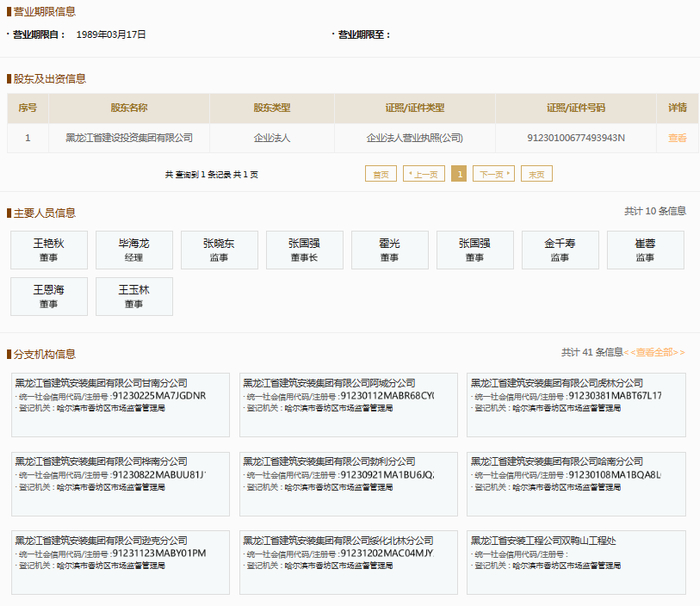Open 查看全部 link for branch offices
This screenshot has width=700, height=606.
pyautogui.click(x=654, y=352)
